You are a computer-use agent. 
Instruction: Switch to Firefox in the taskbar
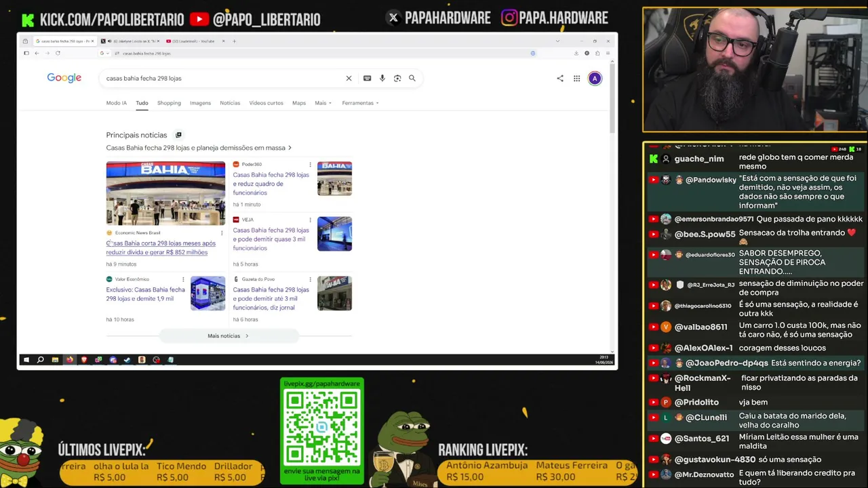pyautogui.click(x=69, y=360)
